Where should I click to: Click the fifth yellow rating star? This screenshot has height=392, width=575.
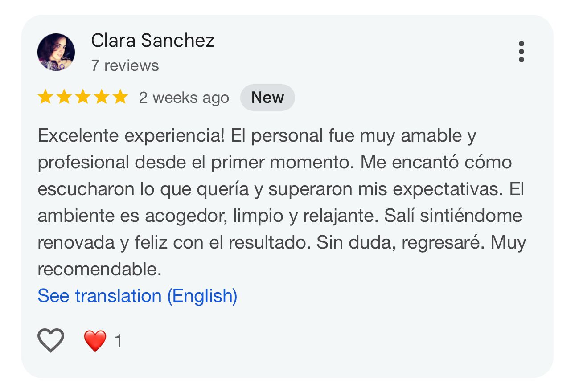point(120,97)
